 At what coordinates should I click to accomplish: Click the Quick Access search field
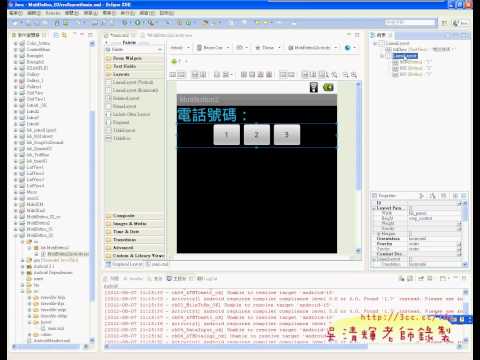click(410, 23)
